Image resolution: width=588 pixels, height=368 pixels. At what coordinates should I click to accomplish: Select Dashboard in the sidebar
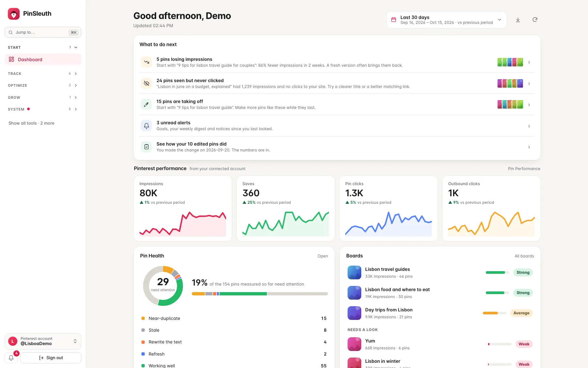(x=43, y=60)
